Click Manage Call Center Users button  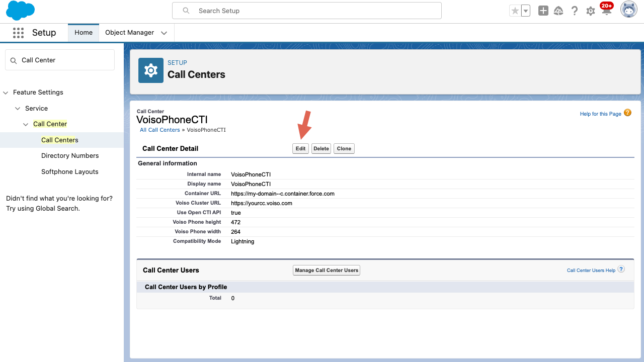(x=327, y=270)
